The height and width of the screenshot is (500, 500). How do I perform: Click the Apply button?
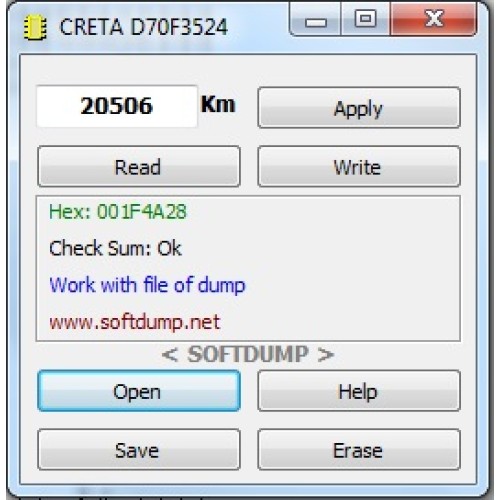tap(359, 108)
